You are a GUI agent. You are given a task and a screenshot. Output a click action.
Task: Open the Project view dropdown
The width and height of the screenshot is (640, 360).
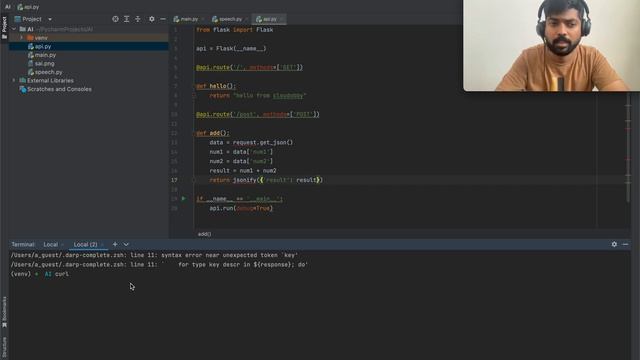point(50,19)
